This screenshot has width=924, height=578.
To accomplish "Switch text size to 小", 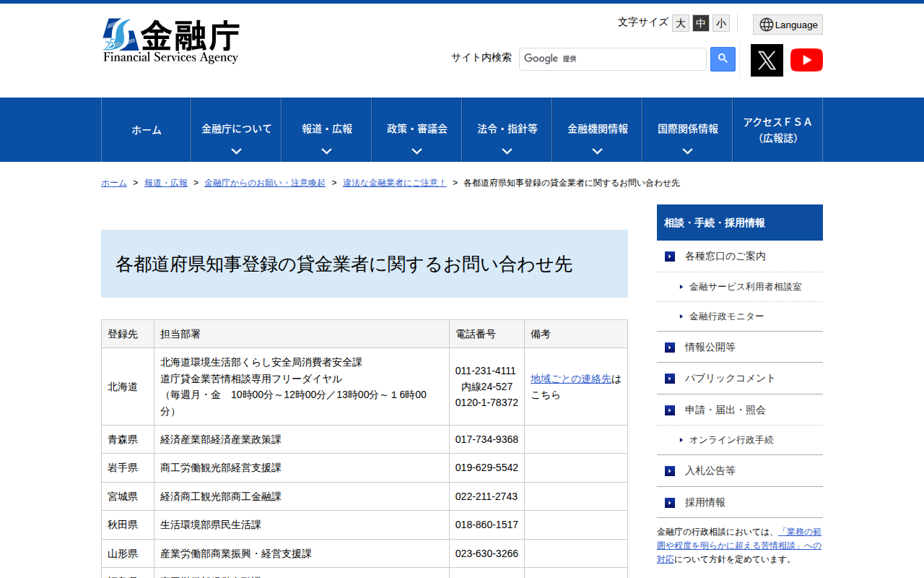I will [x=720, y=23].
